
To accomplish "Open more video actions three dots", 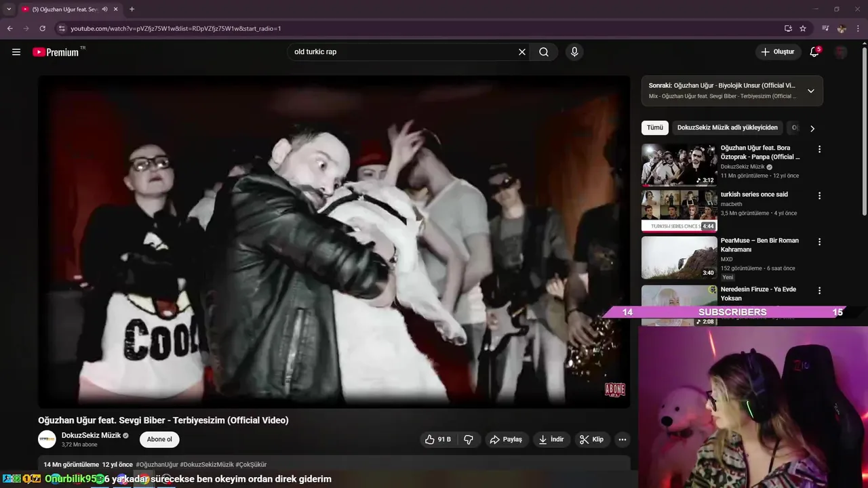I will pyautogui.click(x=622, y=439).
